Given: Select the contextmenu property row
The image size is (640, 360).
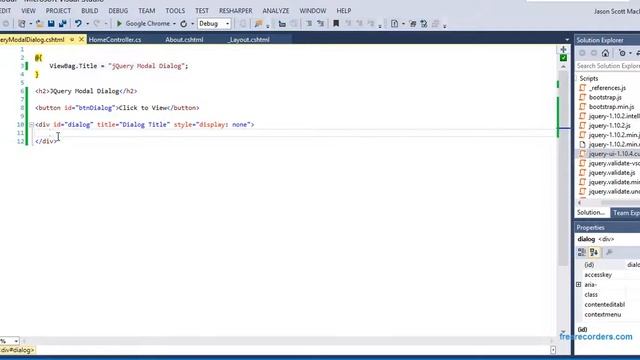Looking at the screenshot, I should [608, 314].
